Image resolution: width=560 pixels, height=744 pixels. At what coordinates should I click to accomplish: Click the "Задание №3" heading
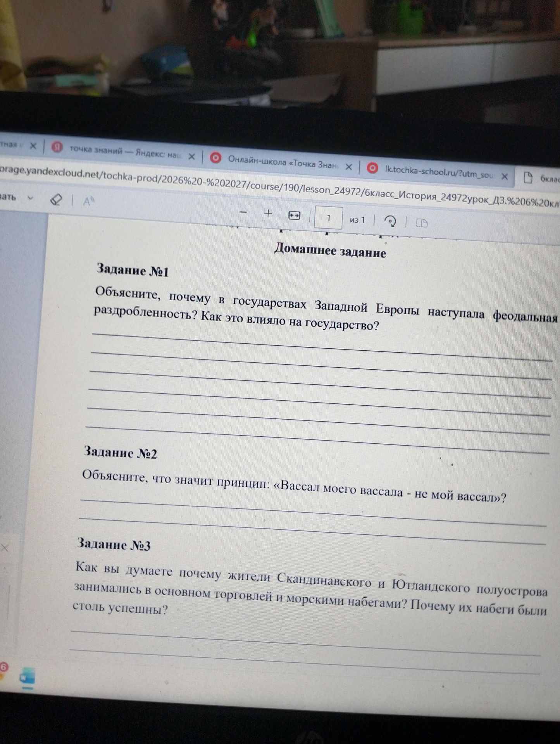coord(114,544)
